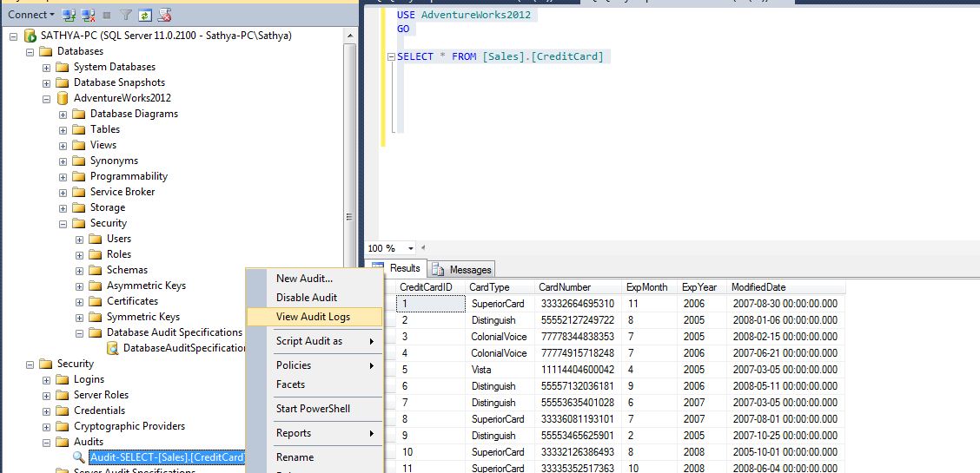The height and width of the screenshot is (473, 980).
Task: Expand the System Databases node
Action: (46, 68)
